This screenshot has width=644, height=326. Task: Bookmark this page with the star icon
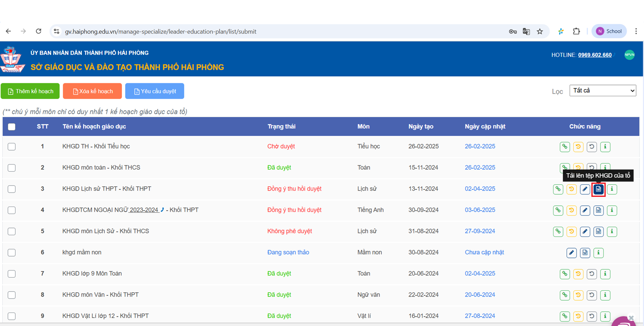(540, 32)
